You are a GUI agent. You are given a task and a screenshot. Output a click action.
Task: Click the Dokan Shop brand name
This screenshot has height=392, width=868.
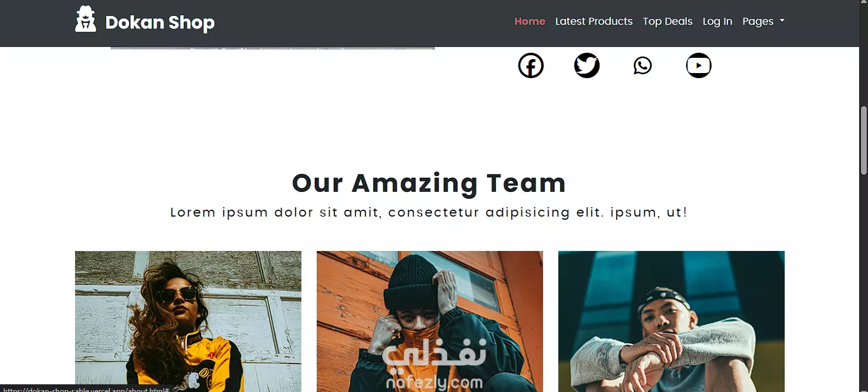tap(160, 23)
